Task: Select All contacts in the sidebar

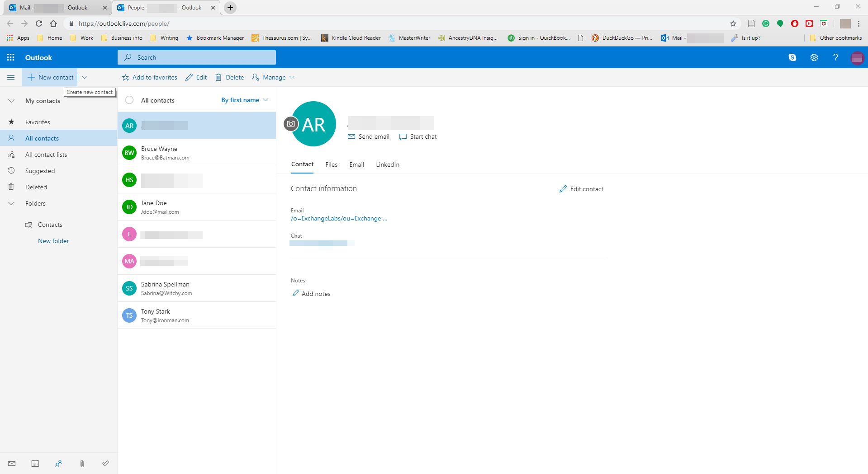Action: [x=58, y=138]
